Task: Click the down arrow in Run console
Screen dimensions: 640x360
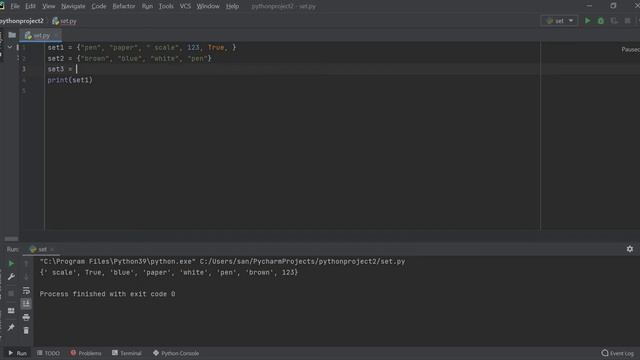Action: click(x=26, y=277)
